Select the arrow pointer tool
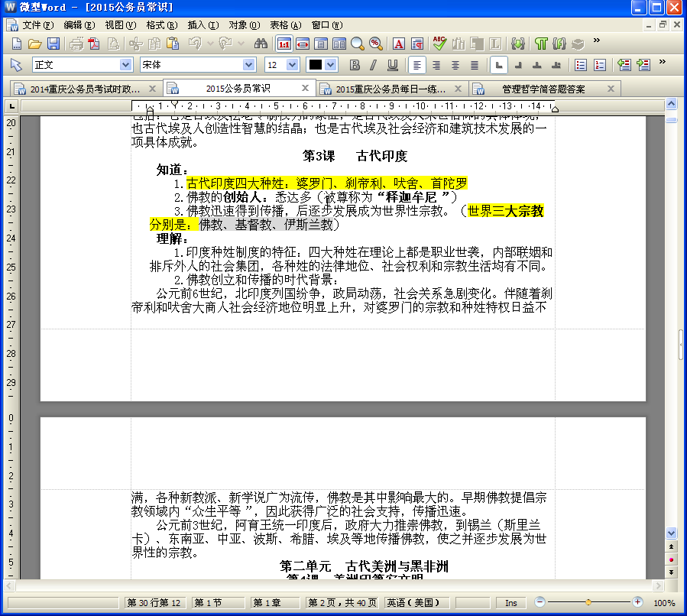This screenshot has height=616, width=687. click(x=16, y=65)
